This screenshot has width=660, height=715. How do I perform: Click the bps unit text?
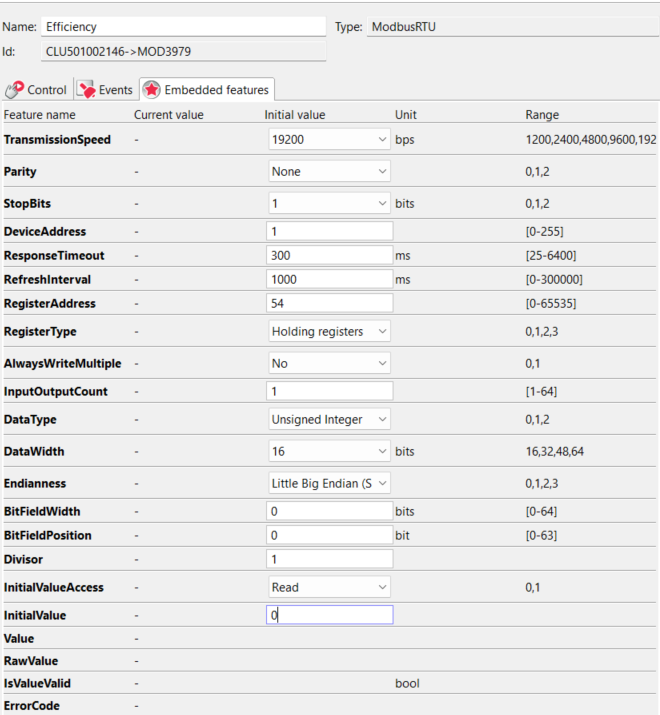[x=405, y=140]
